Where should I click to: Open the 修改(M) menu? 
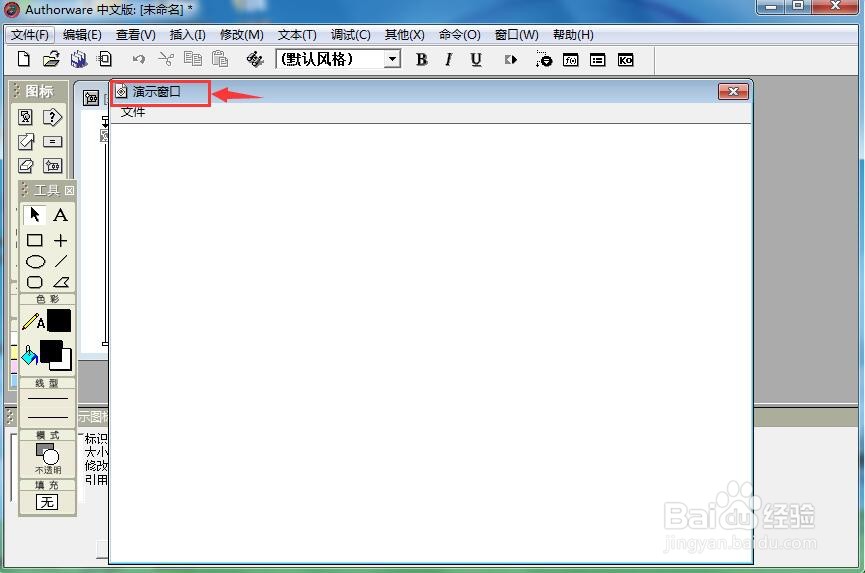coord(242,35)
